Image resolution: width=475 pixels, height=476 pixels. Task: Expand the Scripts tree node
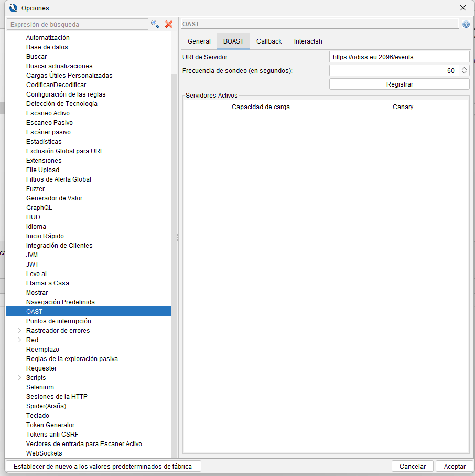[x=20, y=378]
